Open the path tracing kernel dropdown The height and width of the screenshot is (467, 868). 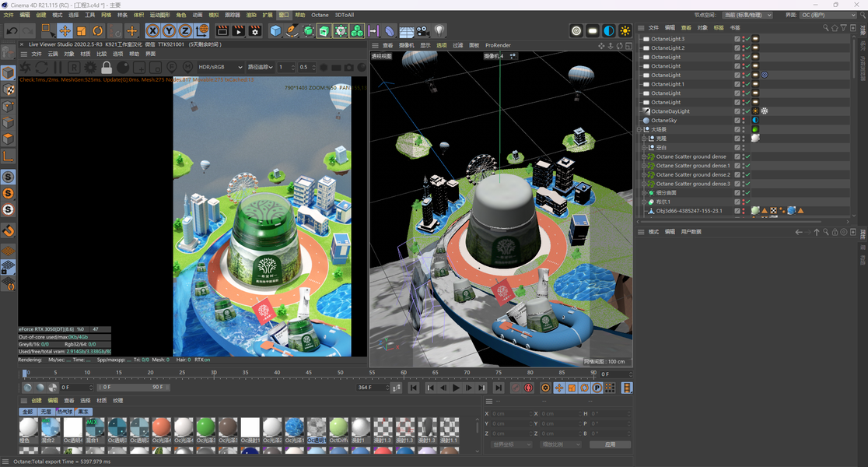[261, 67]
